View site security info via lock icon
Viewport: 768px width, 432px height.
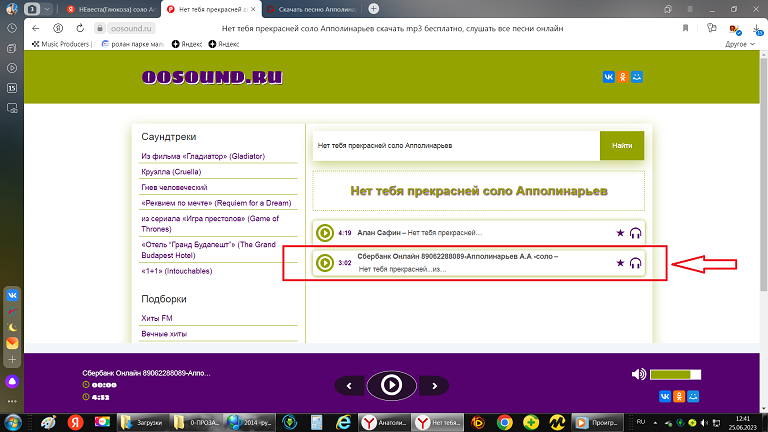tap(99, 28)
